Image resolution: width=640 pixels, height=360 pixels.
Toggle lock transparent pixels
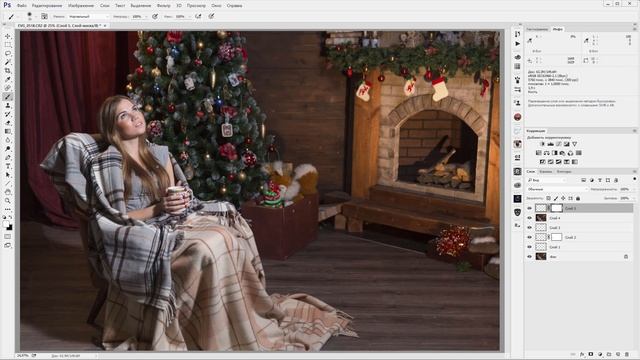[x=548, y=198]
